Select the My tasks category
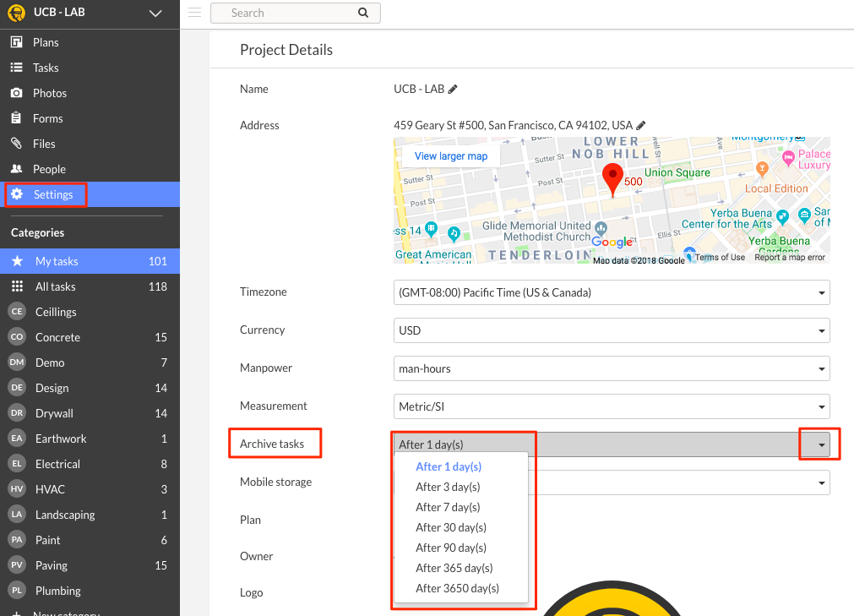 click(x=90, y=261)
